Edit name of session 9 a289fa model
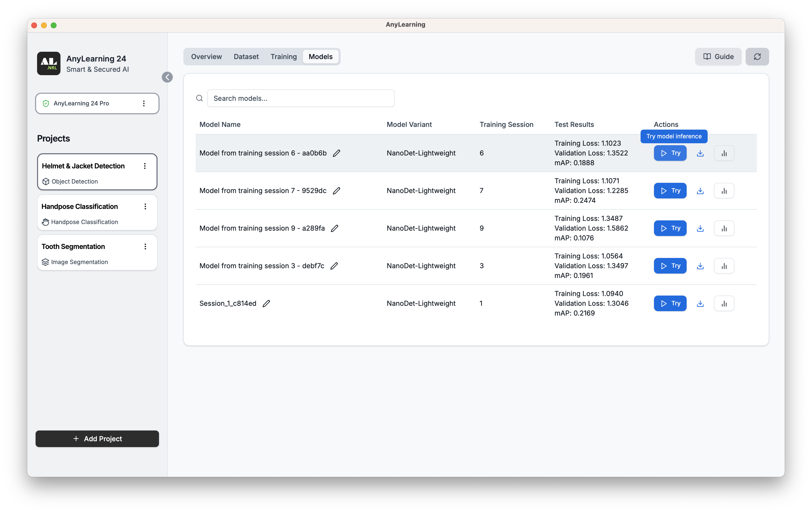The height and width of the screenshot is (513, 812). [x=334, y=228]
